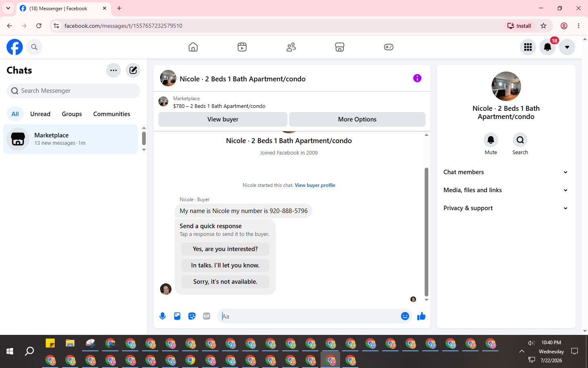Click the conversation scrollbar thumb

426,232
